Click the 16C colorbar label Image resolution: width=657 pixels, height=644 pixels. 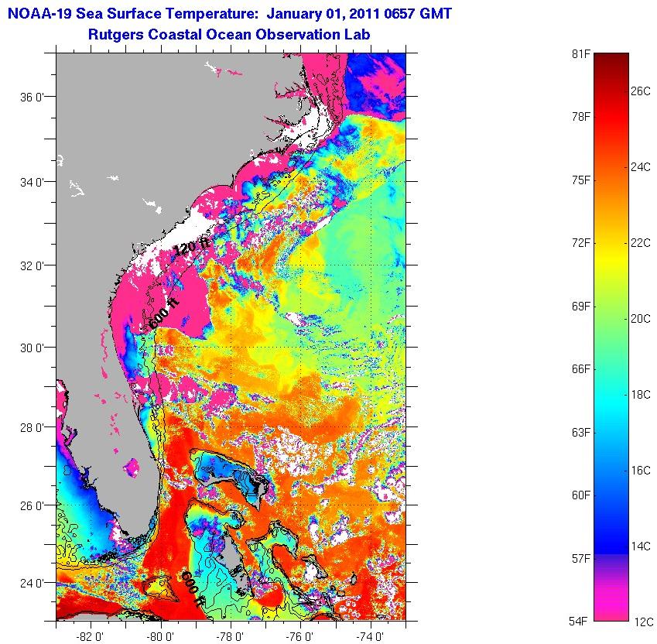(641, 471)
